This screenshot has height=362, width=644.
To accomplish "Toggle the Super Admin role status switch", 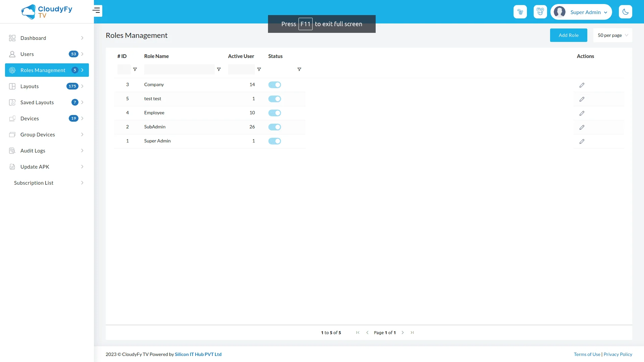I will pyautogui.click(x=275, y=141).
